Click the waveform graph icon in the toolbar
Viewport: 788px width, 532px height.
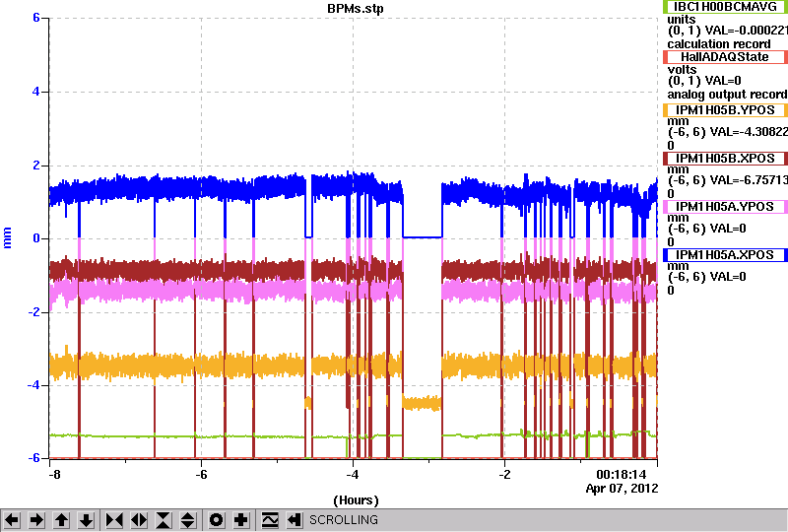(x=270, y=520)
